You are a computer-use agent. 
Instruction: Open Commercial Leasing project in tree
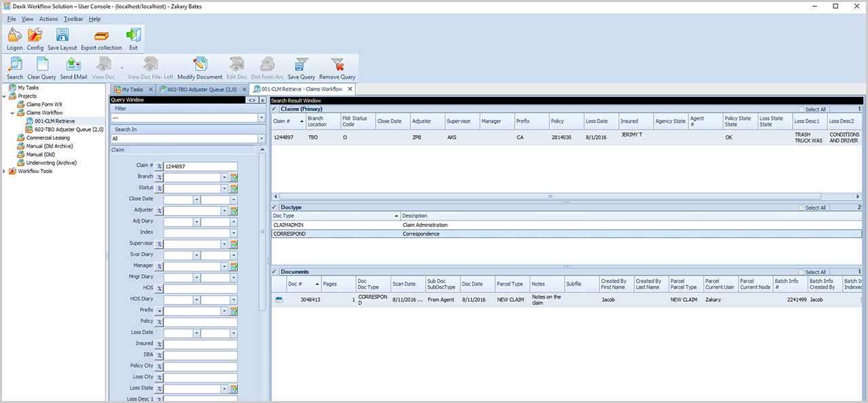click(x=48, y=138)
